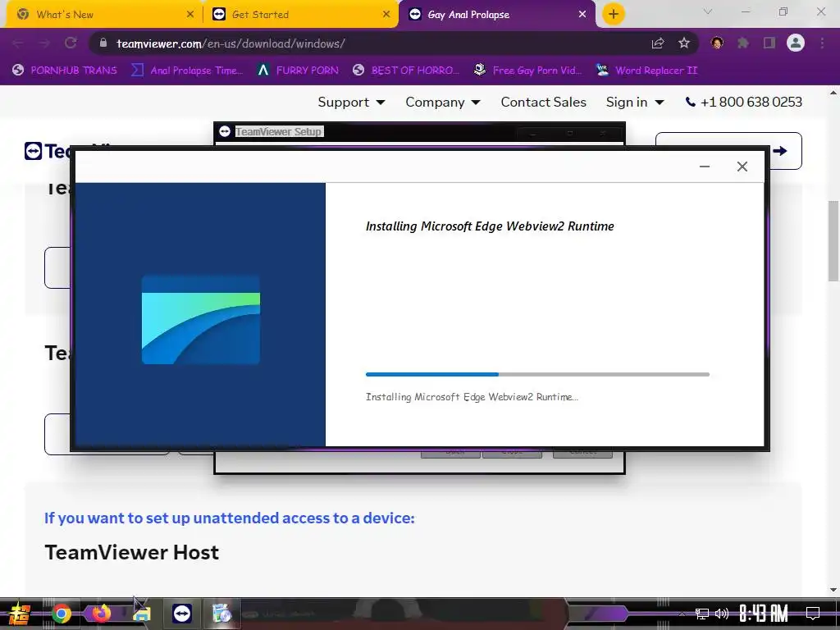Screen dimensions: 840x630
Task: Close the WebView2 installer dialog
Action: pos(742,167)
